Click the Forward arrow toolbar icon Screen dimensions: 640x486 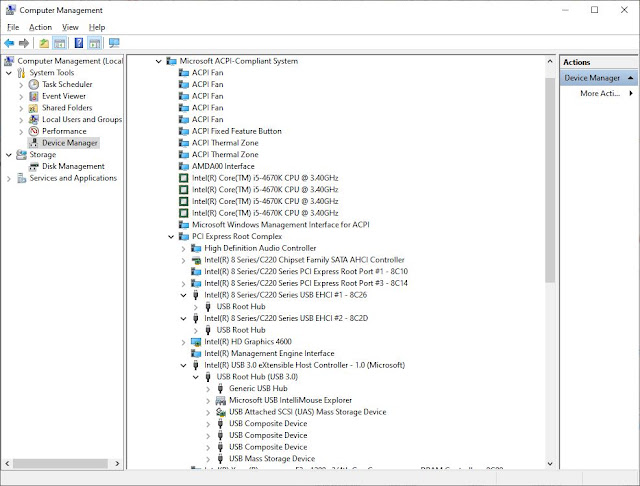click(24, 43)
